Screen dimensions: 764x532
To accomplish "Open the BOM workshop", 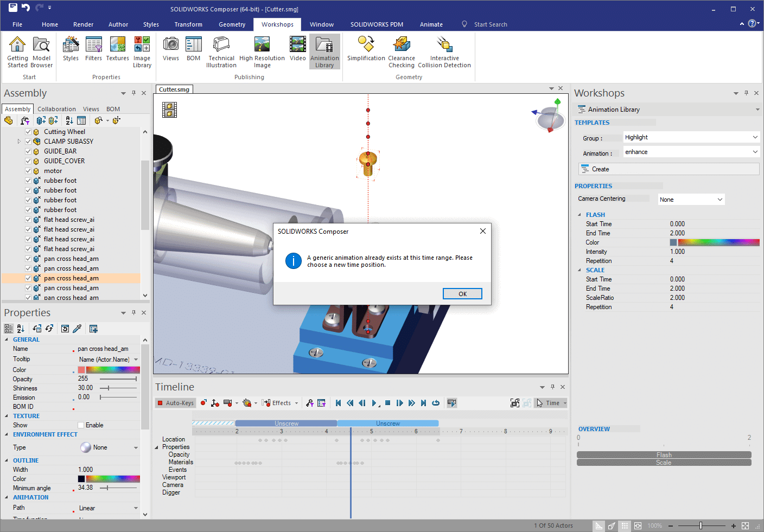I will click(x=194, y=49).
